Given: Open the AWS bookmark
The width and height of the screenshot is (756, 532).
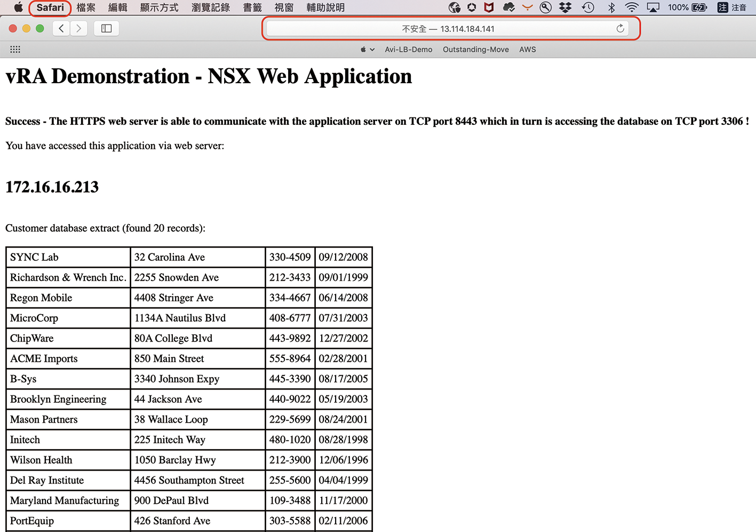Looking at the screenshot, I should (528, 50).
